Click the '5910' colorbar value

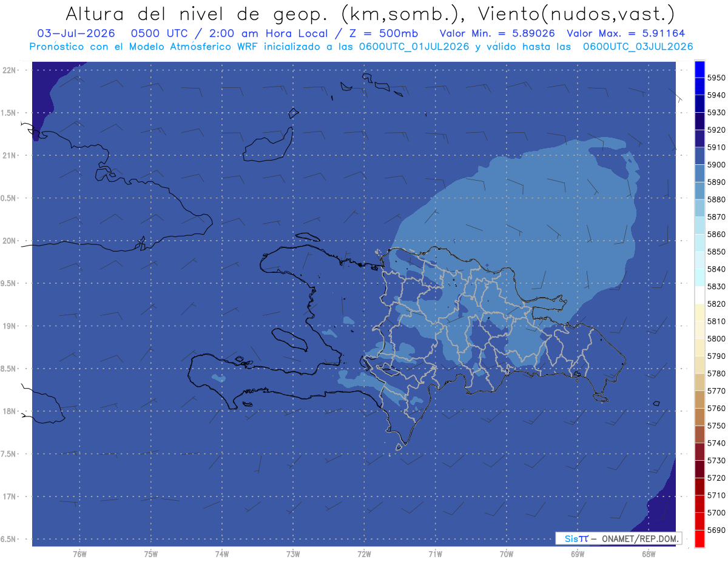716,147
